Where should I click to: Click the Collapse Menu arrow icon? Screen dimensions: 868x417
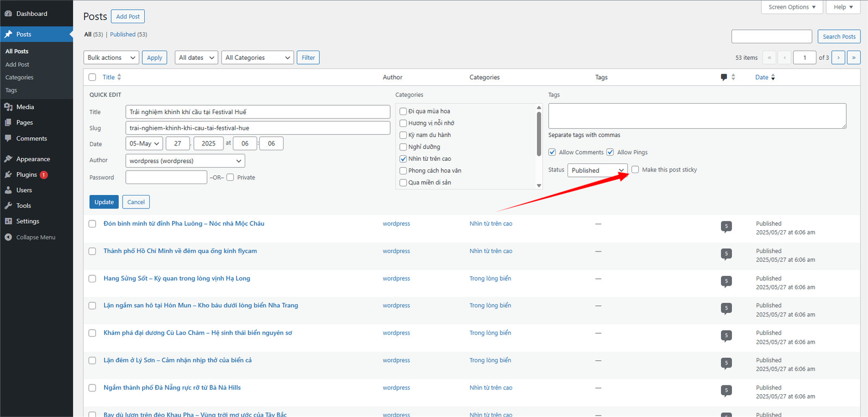(x=8, y=237)
